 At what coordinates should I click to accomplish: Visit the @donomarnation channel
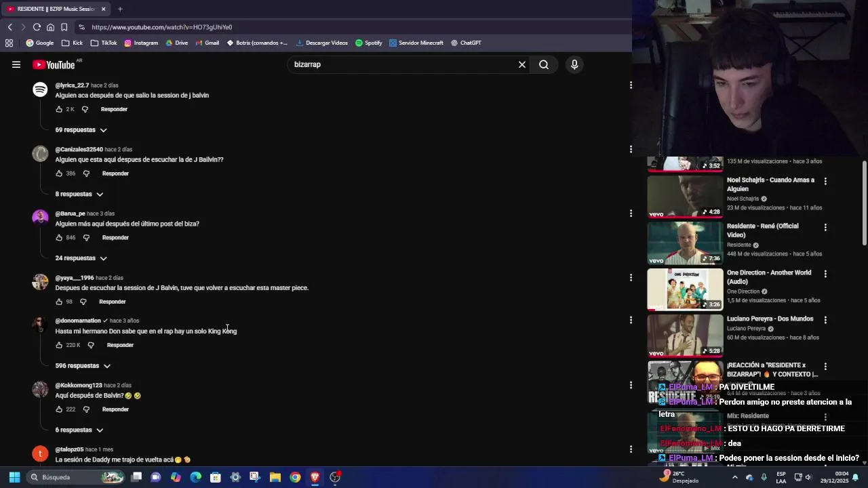(78, 321)
